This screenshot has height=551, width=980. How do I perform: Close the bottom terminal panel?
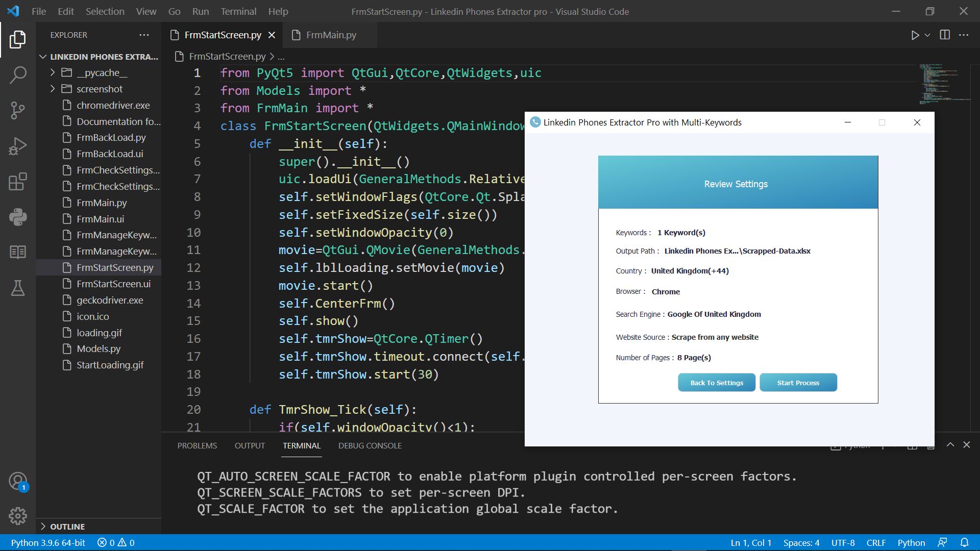coord(966,444)
